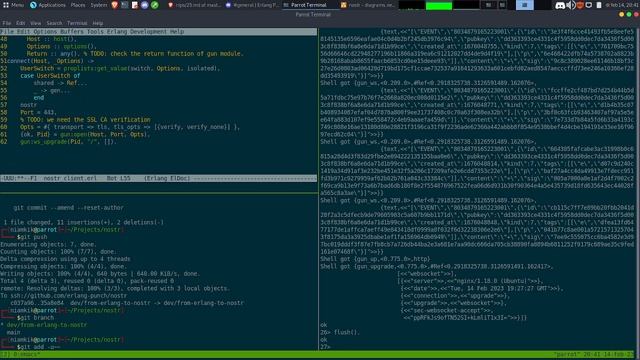Image resolution: width=640 pixels, height=360 pixels.
Task: Click the 'case UserSwitch of' code line
Action: (x=50, y=76)
